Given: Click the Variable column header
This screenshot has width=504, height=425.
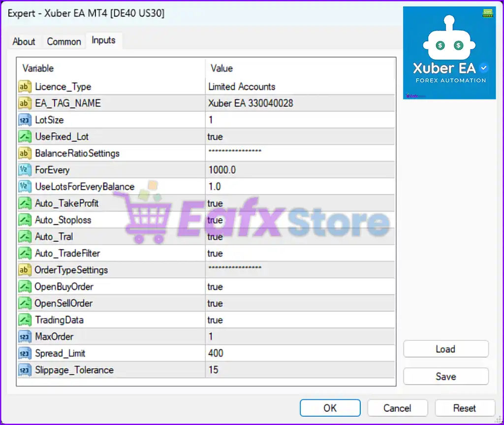Looking at the screenshot, I should click(x=111, y=68).
